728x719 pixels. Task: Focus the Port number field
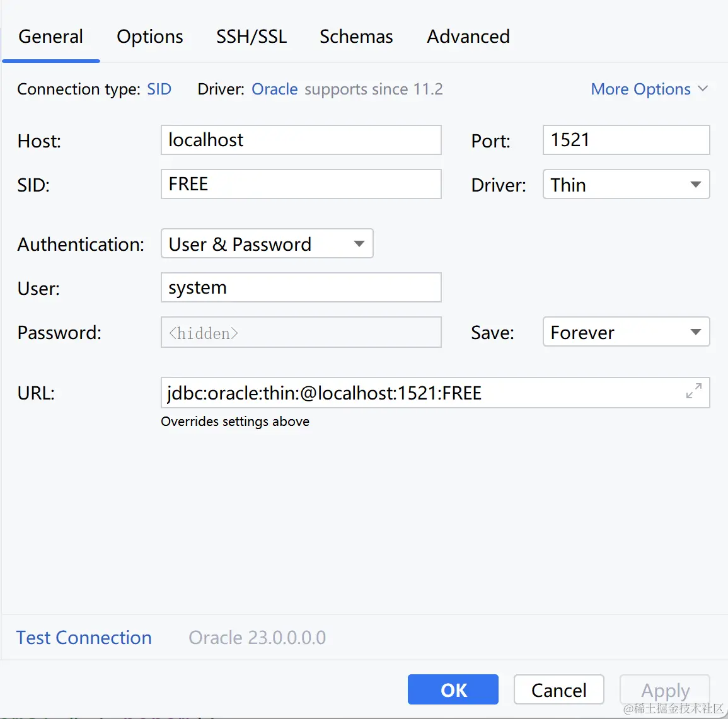click(626, 140)
